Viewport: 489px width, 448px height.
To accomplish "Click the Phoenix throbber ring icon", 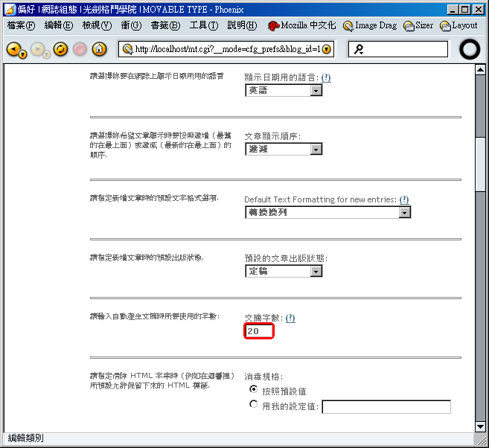I will click(470, 49).
